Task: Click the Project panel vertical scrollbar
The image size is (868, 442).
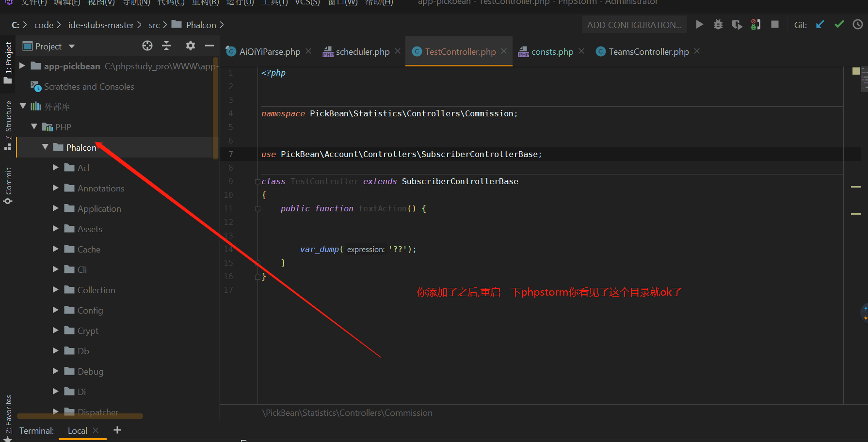Action: coord(215,108)
